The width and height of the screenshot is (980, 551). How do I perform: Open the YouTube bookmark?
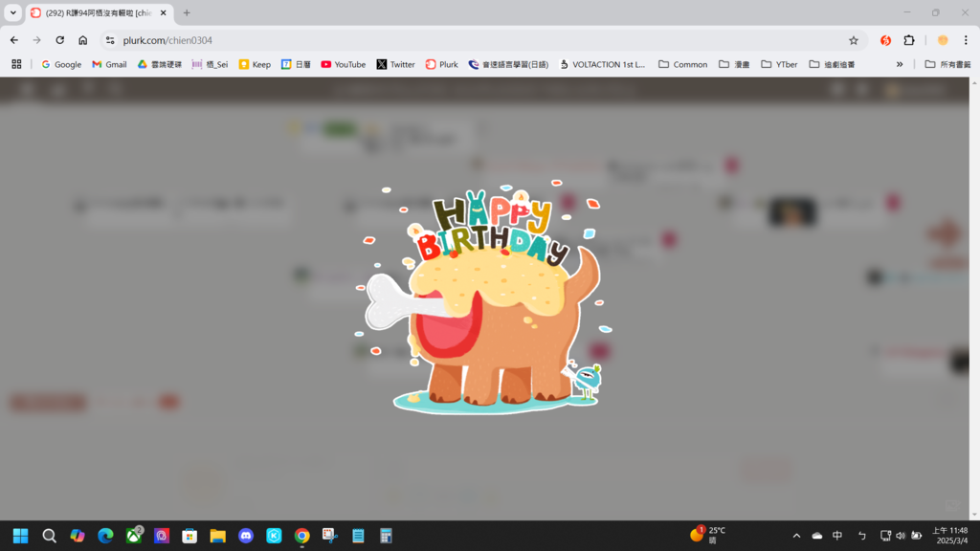click(x=344, y=64)
